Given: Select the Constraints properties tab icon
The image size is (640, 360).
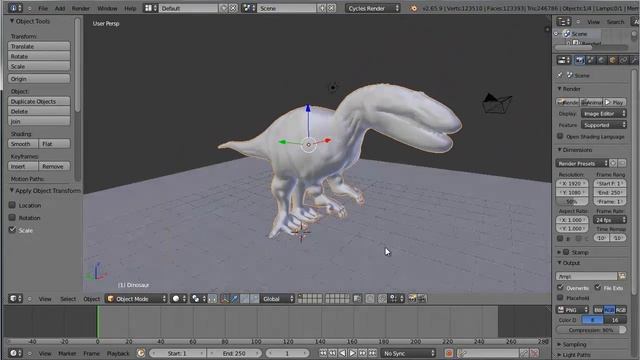Looking at the screenshot, I should [x=624, y=60].
